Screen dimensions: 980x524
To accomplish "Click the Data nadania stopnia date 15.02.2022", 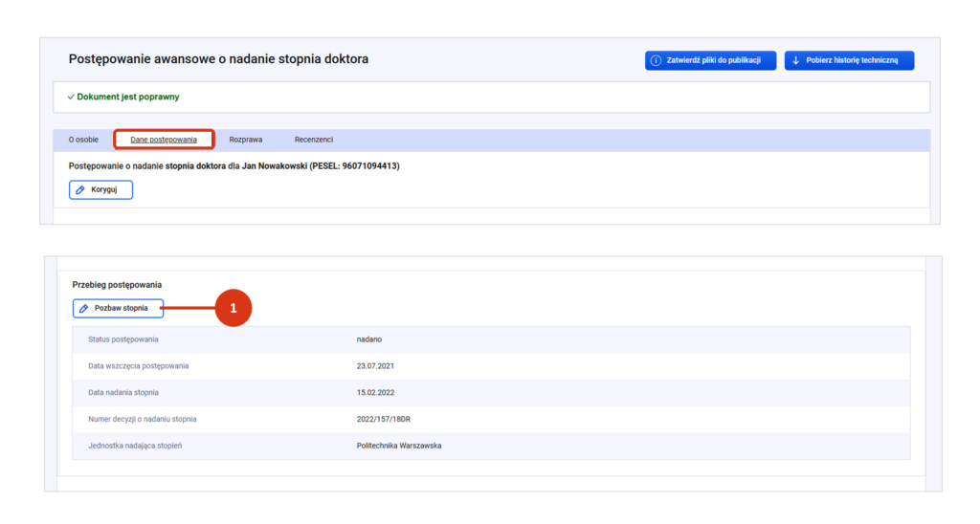I will point(375,393).
